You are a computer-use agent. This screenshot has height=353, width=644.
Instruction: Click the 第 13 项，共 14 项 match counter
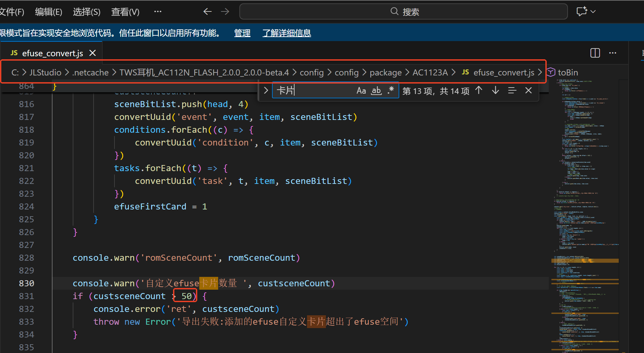(436, 91)
